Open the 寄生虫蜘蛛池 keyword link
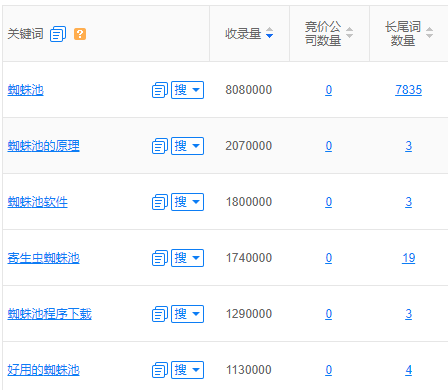Image resolution: width=448 pixels, height=390 pixels. (x=44, y=258)
